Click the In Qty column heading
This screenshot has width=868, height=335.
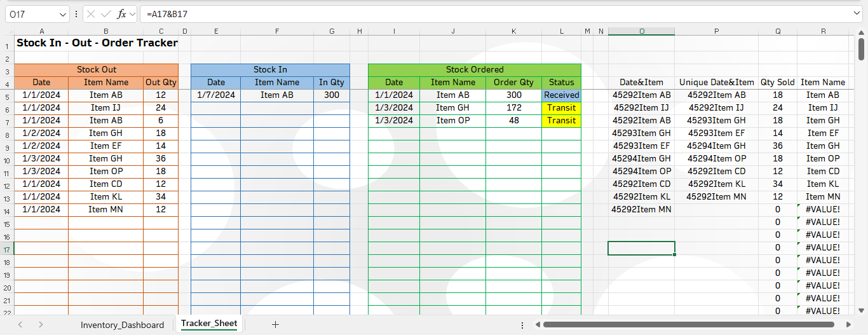(331, 83)
